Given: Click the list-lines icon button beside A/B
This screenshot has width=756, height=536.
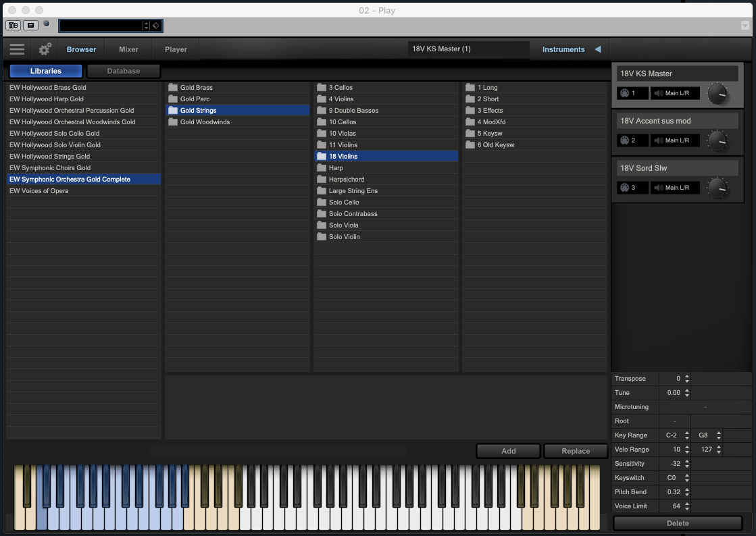Looking at the screenshot, I should click(x=30, y=26).
